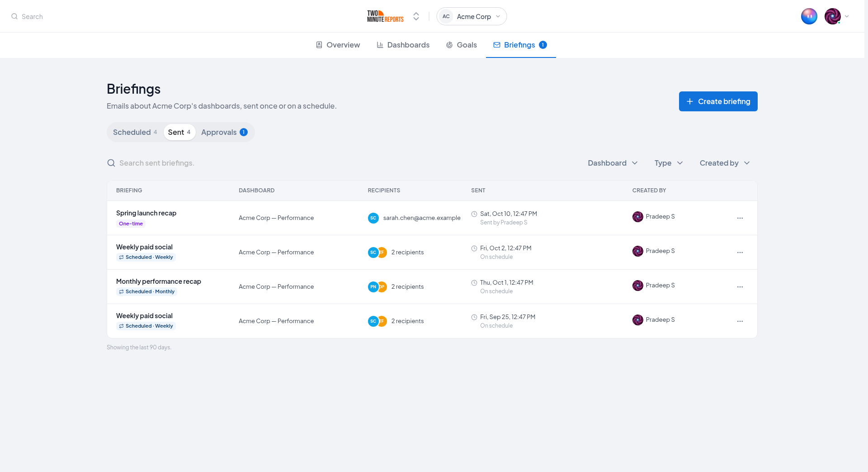Click clock icon beside Sat, Oct 10
Image resolution: width=868 pixels, height=472 pixels.
[x=474, y=214]
